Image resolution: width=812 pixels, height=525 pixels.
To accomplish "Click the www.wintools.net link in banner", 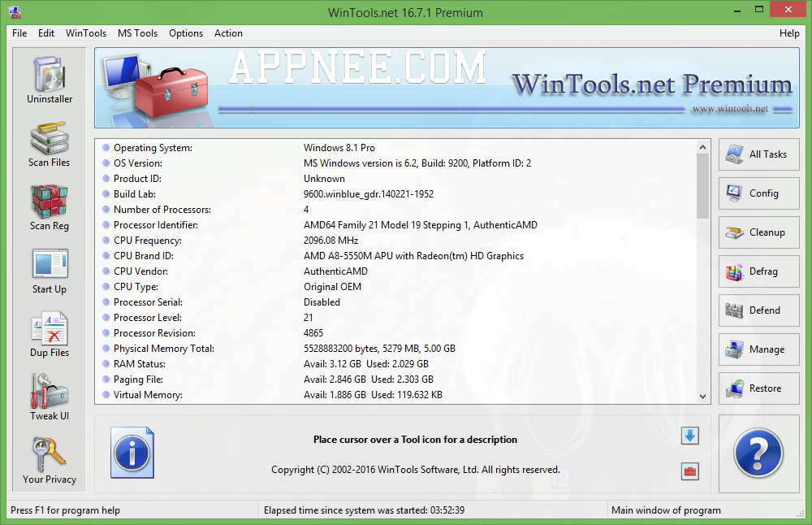I will (730, 109).
